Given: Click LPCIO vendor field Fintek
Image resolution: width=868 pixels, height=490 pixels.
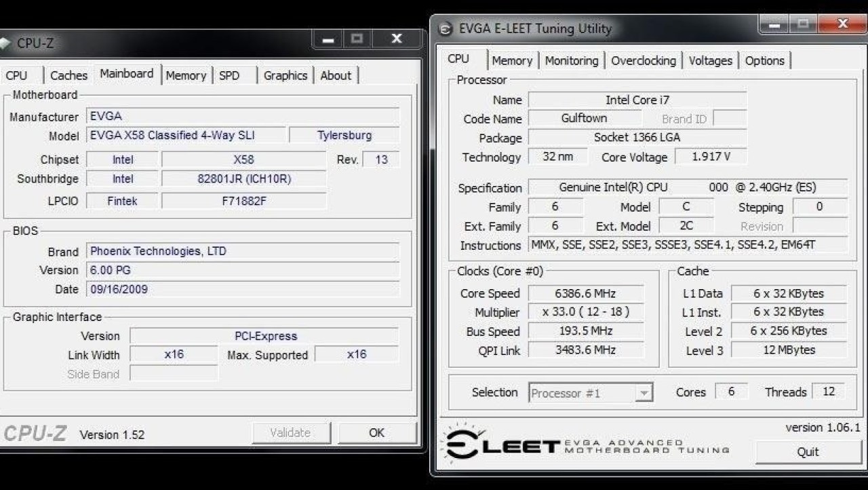Looking at the screenshot, I should pyautogui.click(x=123, y=201).
